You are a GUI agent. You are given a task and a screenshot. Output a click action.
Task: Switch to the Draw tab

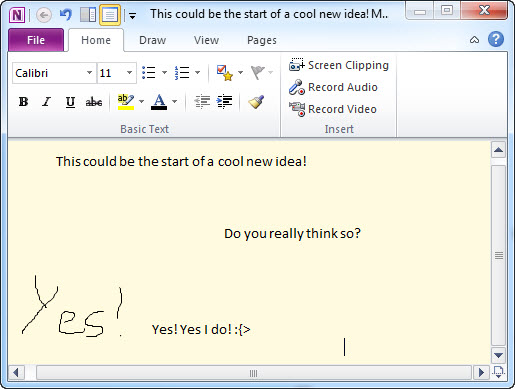[x=152, y=40]
